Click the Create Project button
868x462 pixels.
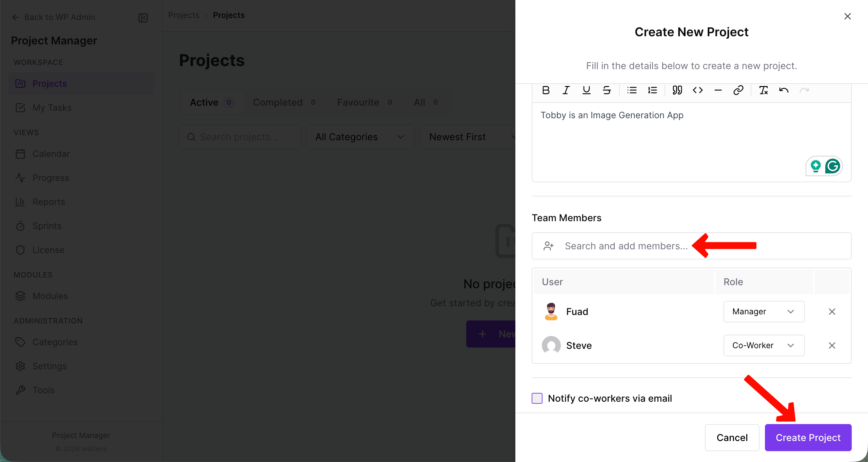point(808,437)
